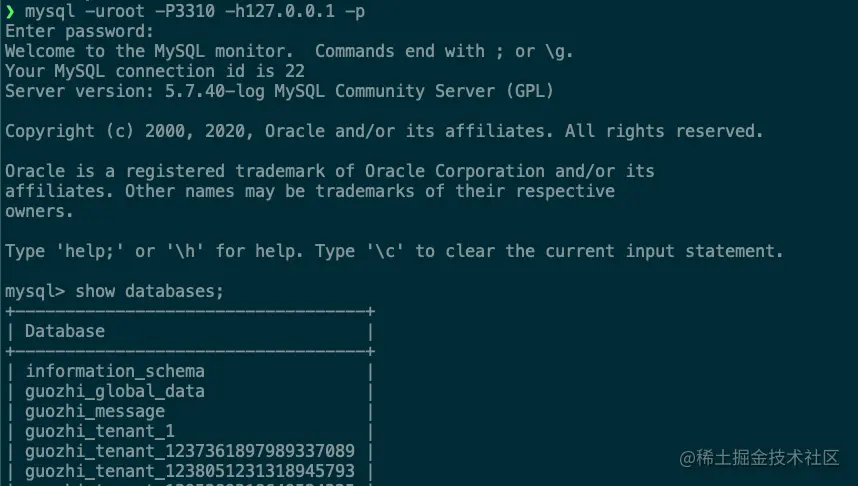858x486 pixels.
Task: Click the guozhi_message database entry
Action: click(x=95, y=410)
